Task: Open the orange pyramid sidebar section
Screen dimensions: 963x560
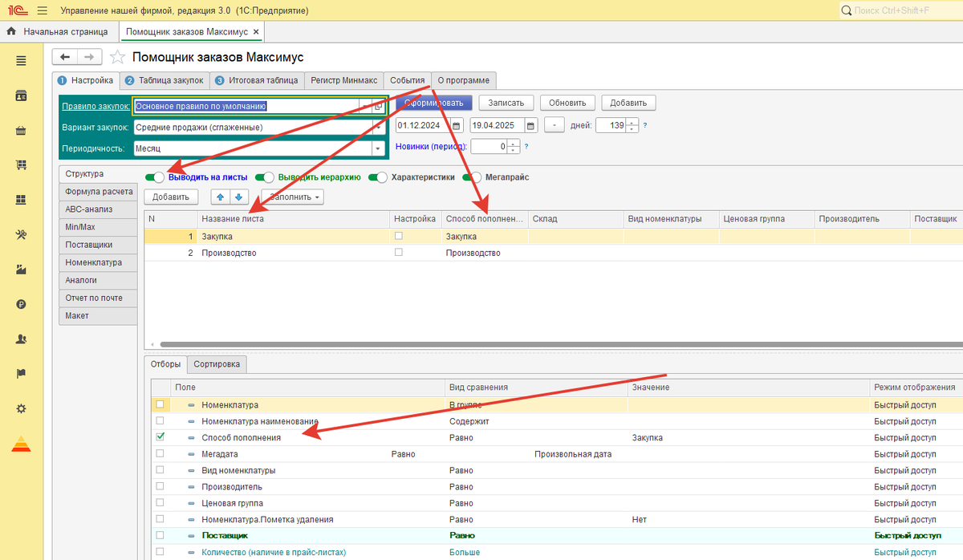Action: (x=21, y=444)
